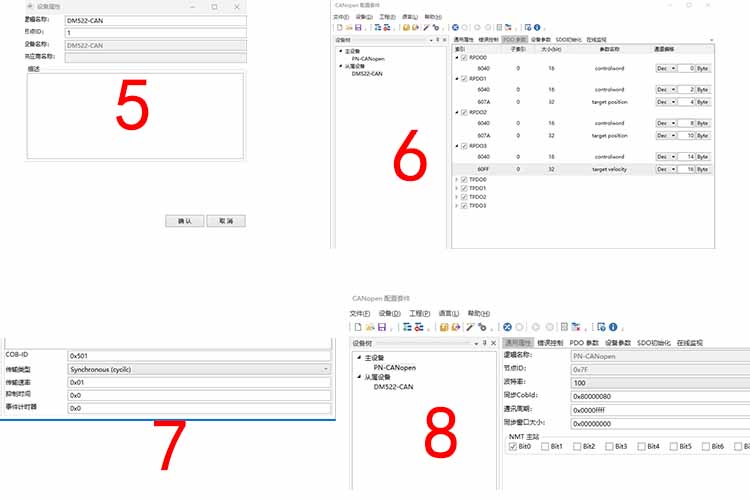Switch to SDO初始化 tab in PN-CANopen properties window

pos(654,343)
